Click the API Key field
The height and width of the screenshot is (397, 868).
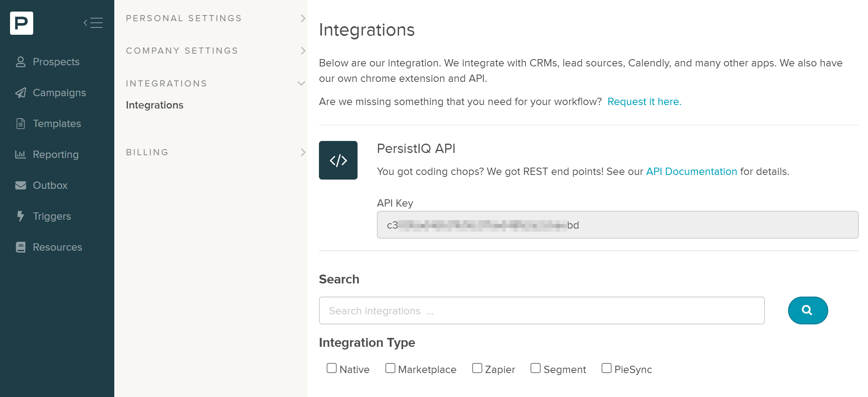pos(617,225)
